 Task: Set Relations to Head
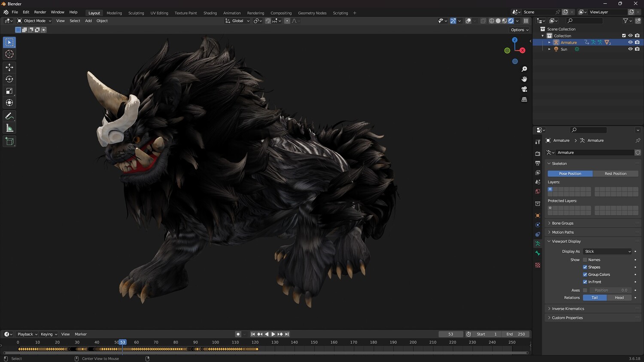click(619, 298)
